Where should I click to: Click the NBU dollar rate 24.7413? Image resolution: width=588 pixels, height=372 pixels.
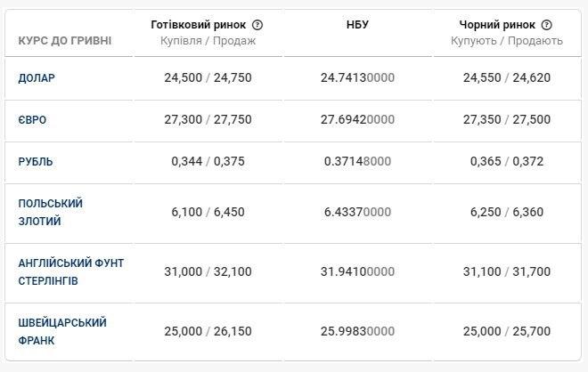pyautogui.click(x=356, y=77)
